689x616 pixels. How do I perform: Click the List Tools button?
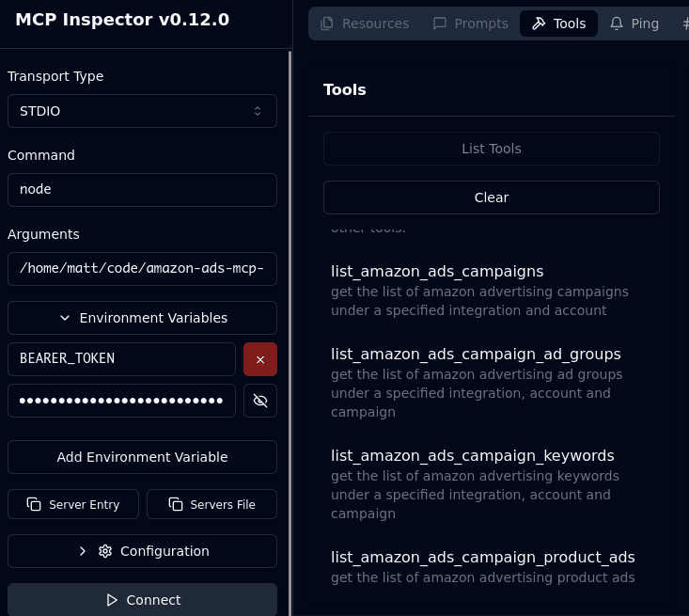point(492,149)
